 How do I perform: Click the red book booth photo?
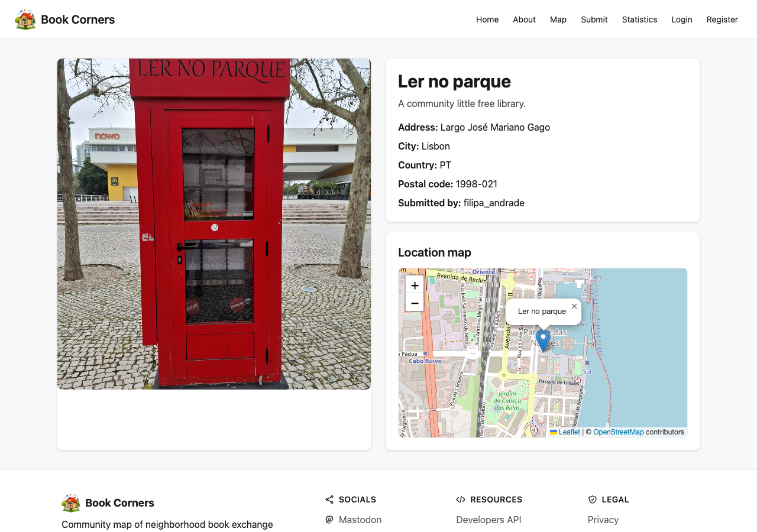coord(214,224)
